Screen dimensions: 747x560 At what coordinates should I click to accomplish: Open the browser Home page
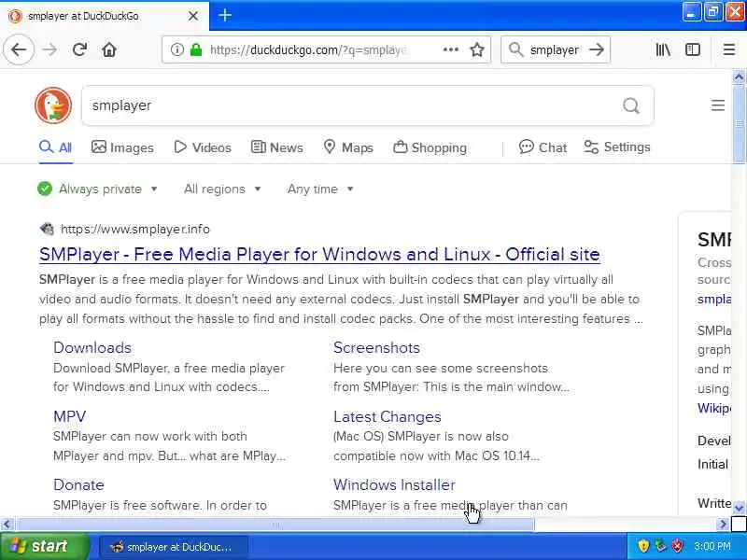(x=109, y=49)
